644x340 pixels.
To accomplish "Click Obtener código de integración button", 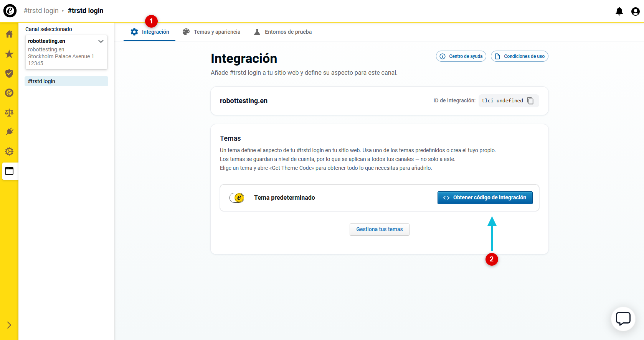I will coord(485,198).
